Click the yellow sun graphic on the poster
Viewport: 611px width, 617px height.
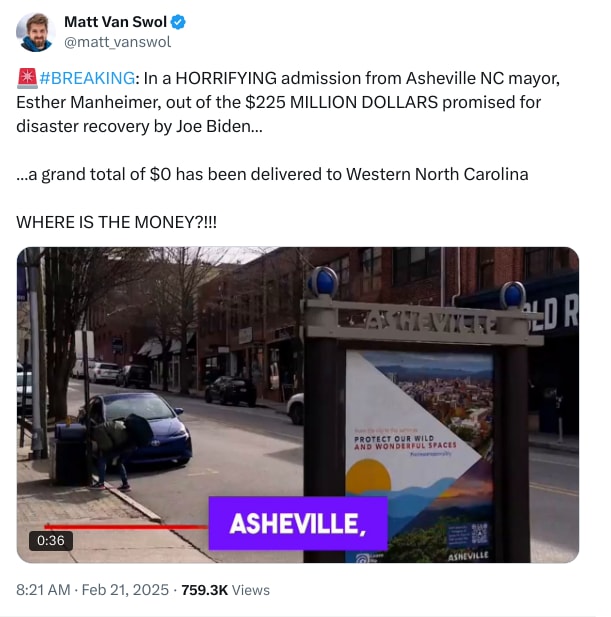pos(368,476)
